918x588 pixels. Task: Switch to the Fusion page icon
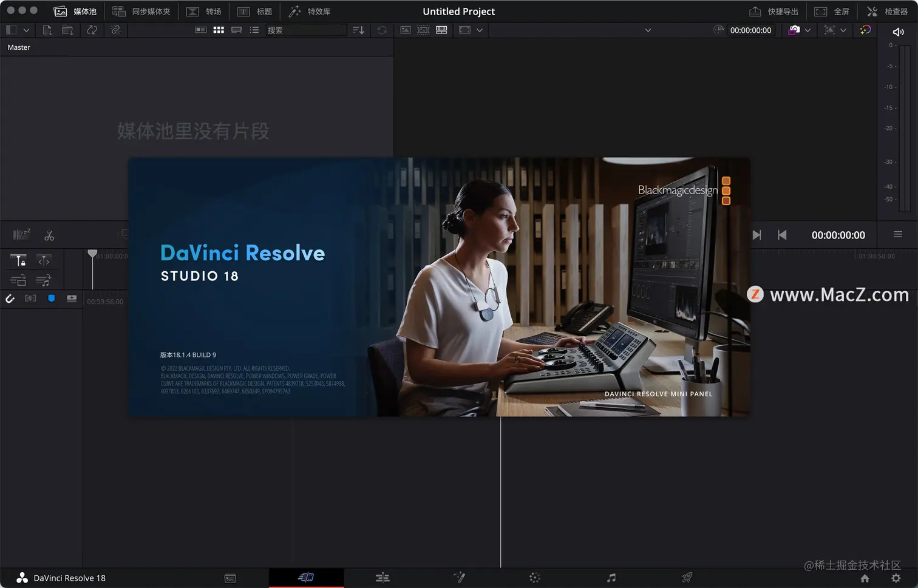(x=459, y=578)
